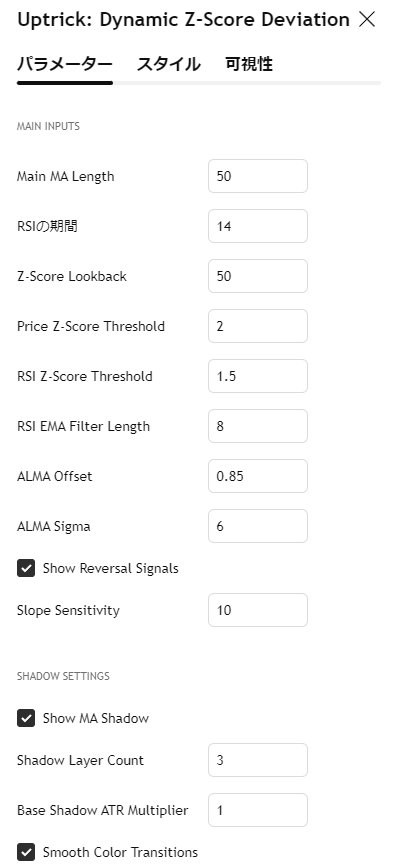Viewport: 396px width, 864px height.
Task: Disable Smooth Color Transitions
Action: 26,852
